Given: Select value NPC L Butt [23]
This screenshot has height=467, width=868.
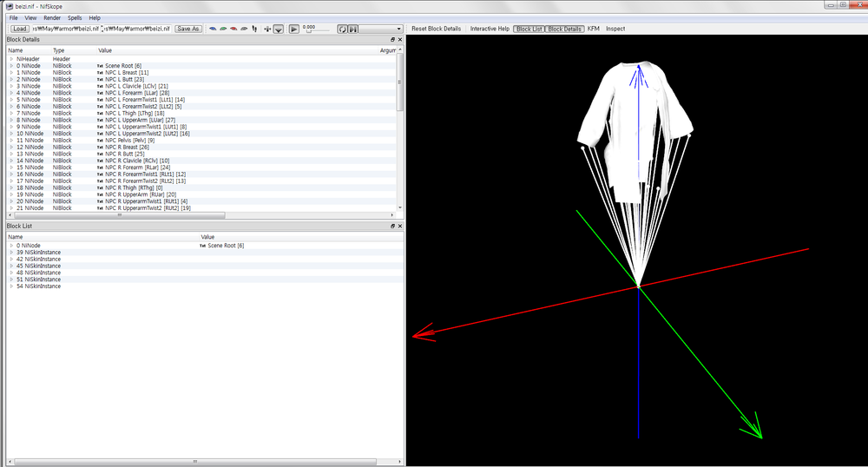Looking at the screenshot, I should [124, 80].
